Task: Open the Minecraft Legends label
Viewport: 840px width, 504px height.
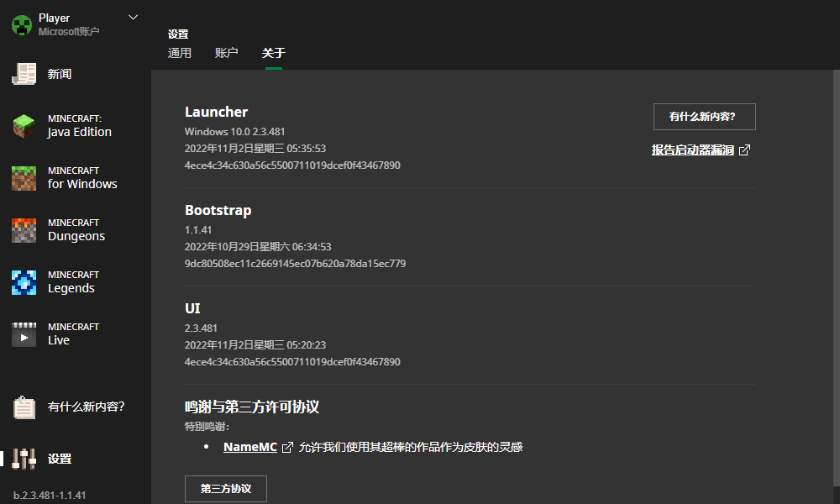Action: [x=73, y=282]
